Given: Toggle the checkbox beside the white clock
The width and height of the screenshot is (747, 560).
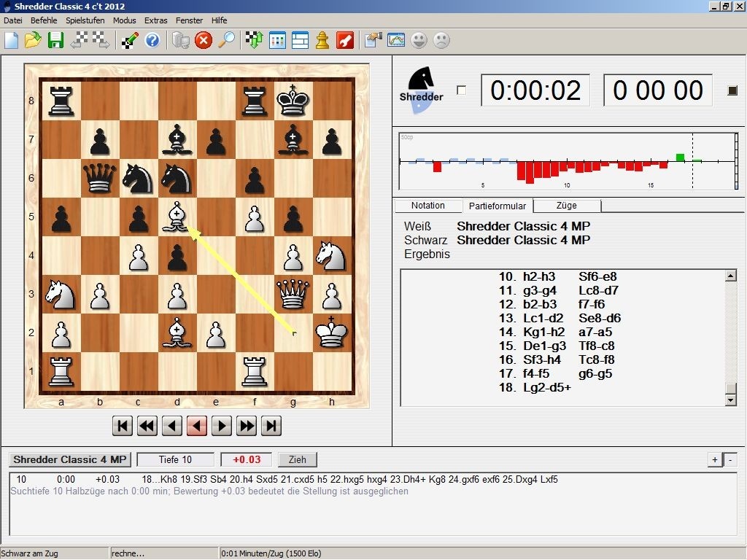Looking at the screenshot, I should tap(461, 90).
